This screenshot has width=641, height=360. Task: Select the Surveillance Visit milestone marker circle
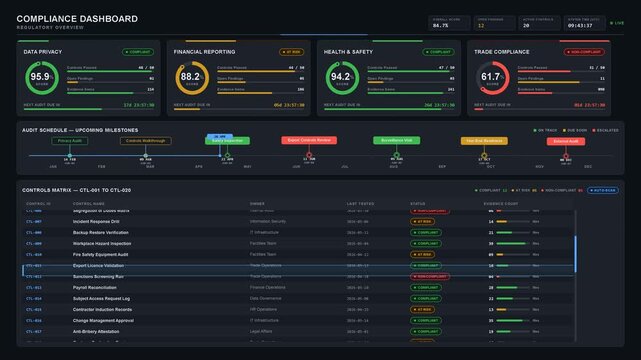397,155
